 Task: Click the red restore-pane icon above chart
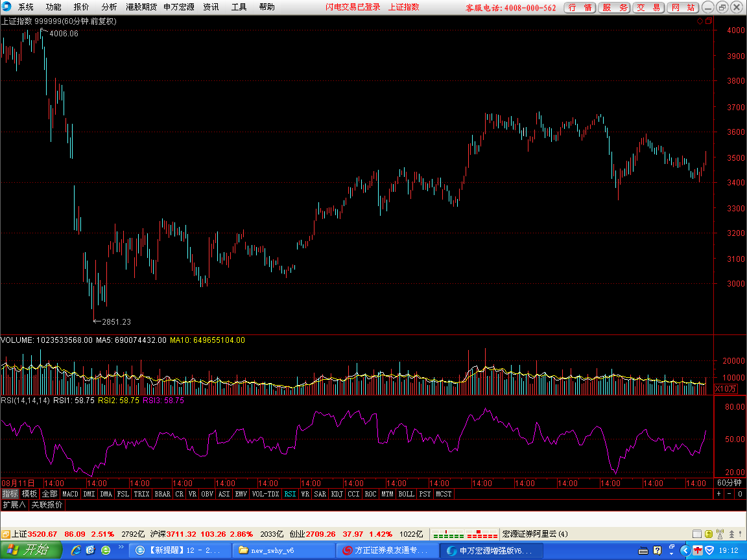point(708,21)
